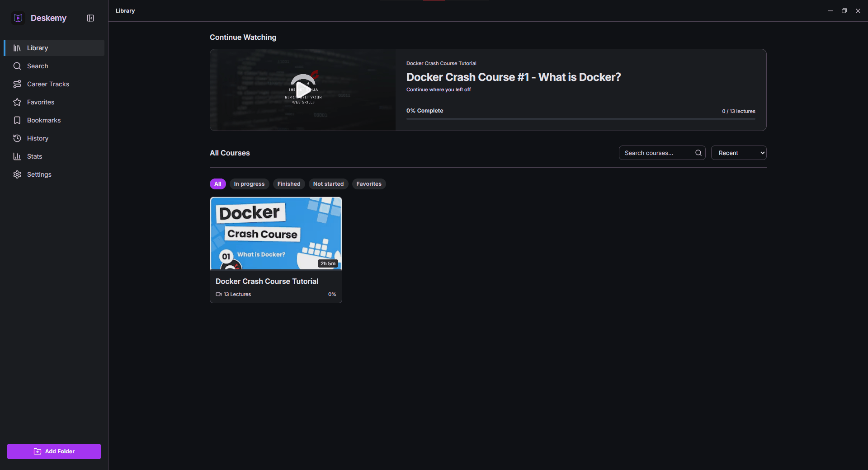Close the Deskemy window
The width and height of the screenshot is (868, 470).
[x=858, y=11]
